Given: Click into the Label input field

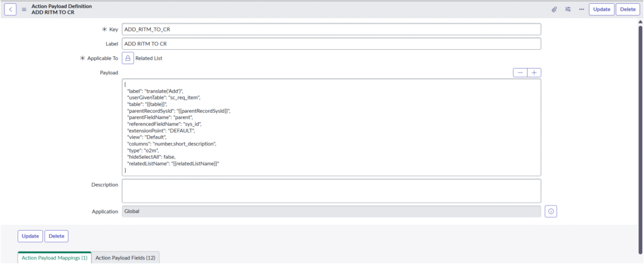Looking at the screenshot, I should 331,43.
